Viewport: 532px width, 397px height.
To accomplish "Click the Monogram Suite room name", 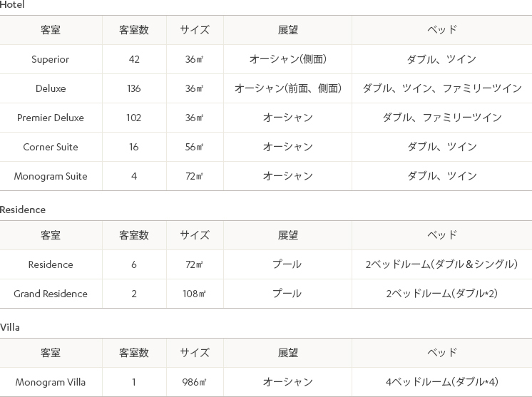I will [x=50, y=176].
